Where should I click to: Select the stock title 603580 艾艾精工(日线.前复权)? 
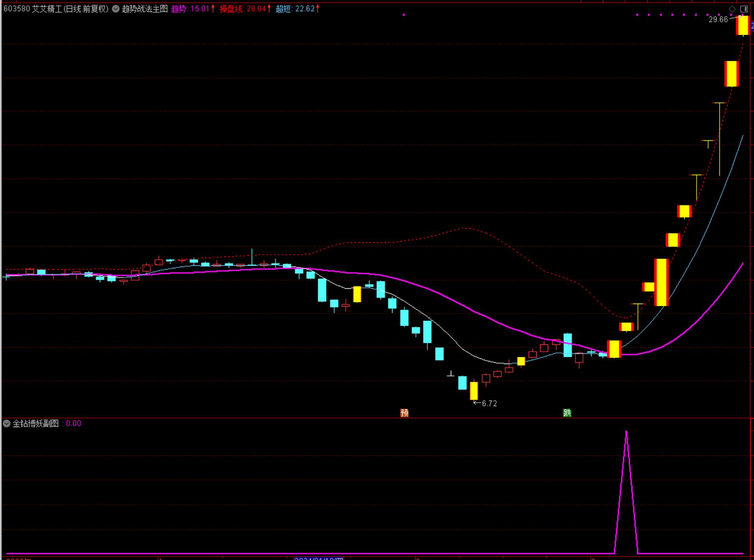pyautogui.click(x=56, y=9)
